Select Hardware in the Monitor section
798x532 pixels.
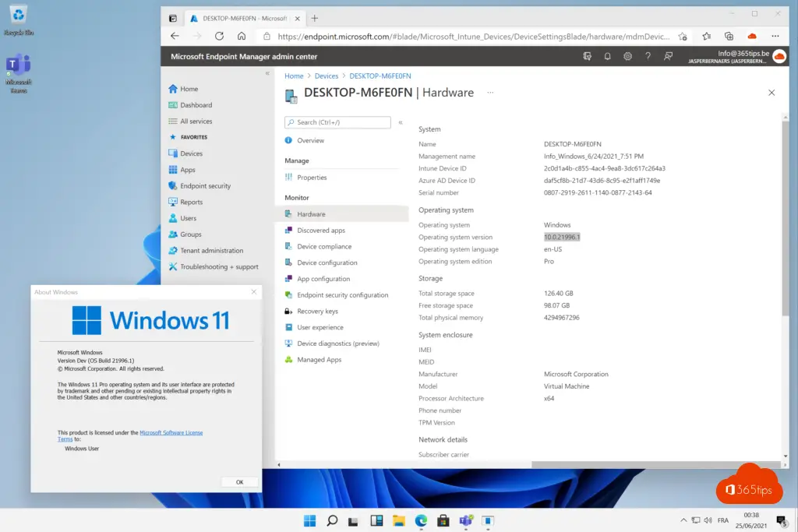click(x=341, y=214)
